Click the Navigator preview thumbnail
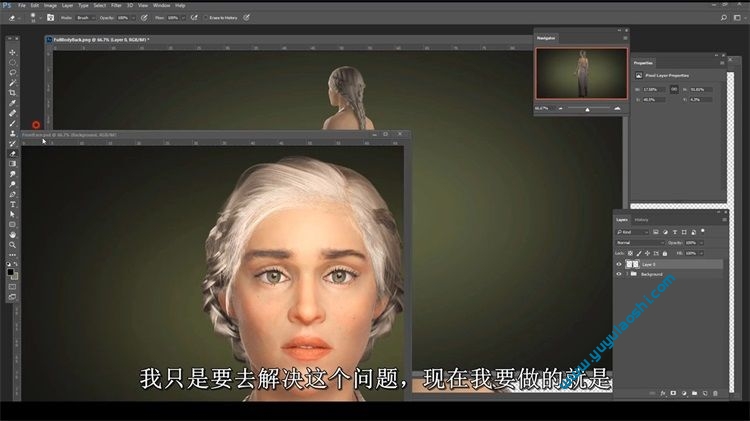This screenshot has width=750, height=421. [x=581, y=73]
